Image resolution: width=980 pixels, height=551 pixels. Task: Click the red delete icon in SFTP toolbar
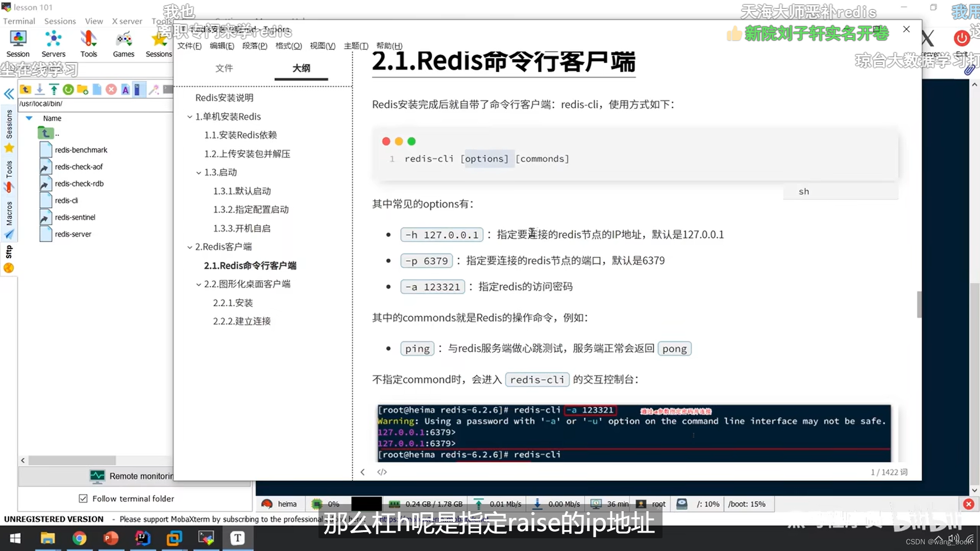coord(111,89)
